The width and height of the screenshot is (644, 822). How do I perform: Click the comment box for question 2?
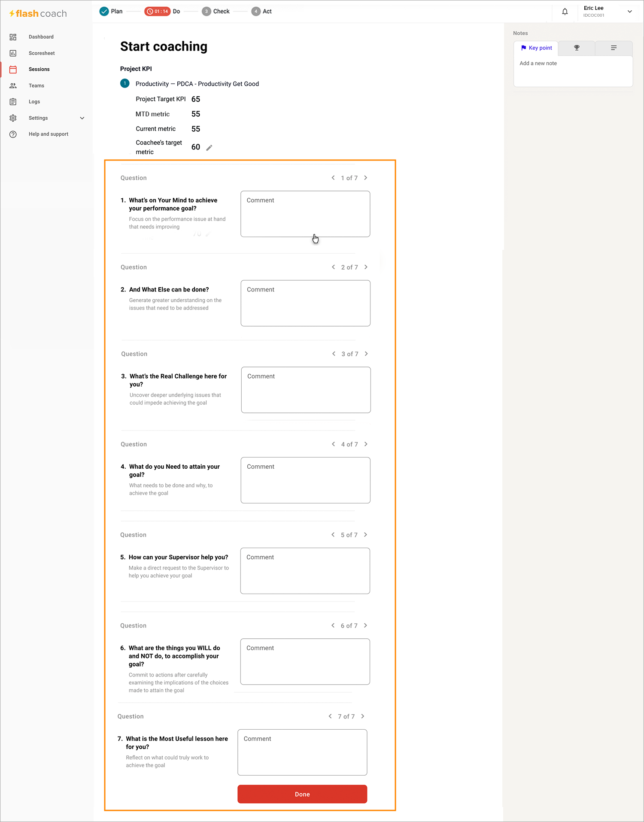tap(306, 303)
